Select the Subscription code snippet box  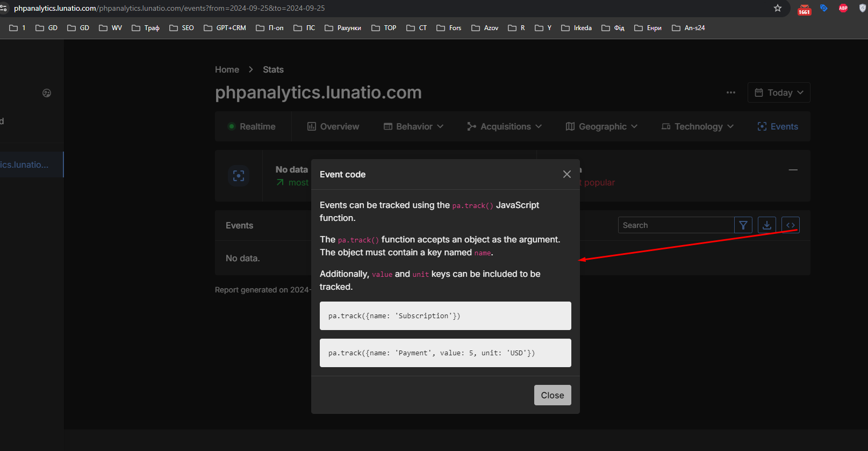coord(445,316)
